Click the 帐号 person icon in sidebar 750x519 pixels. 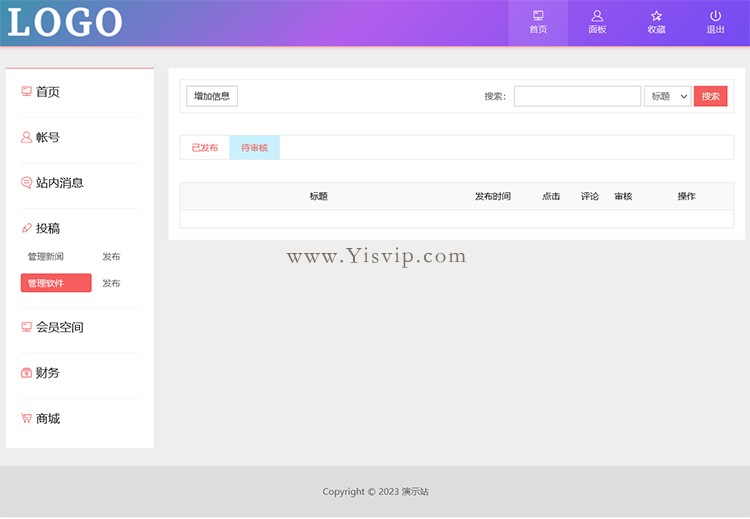pos(26,137)
